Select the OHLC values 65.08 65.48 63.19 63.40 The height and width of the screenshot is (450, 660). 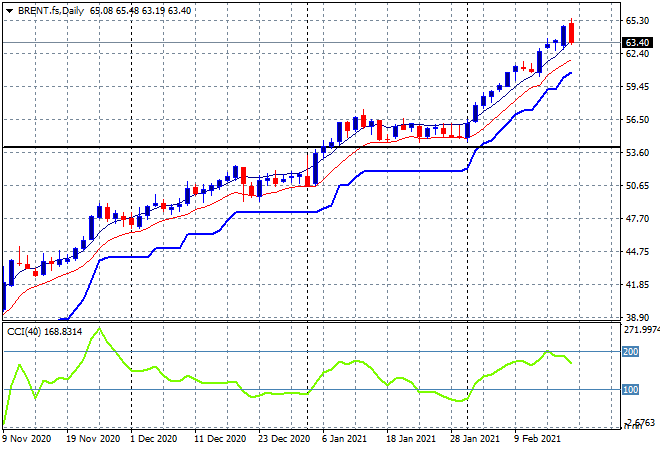pos(141,11)
